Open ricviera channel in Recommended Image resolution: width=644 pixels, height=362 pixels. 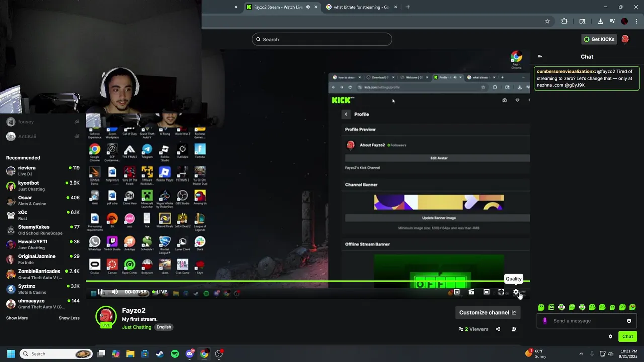point(43,171)
